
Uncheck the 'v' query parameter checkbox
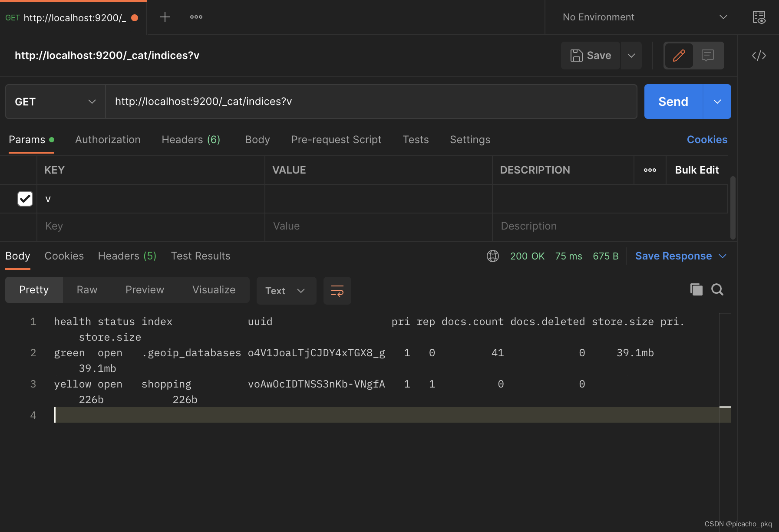point(25,199)
